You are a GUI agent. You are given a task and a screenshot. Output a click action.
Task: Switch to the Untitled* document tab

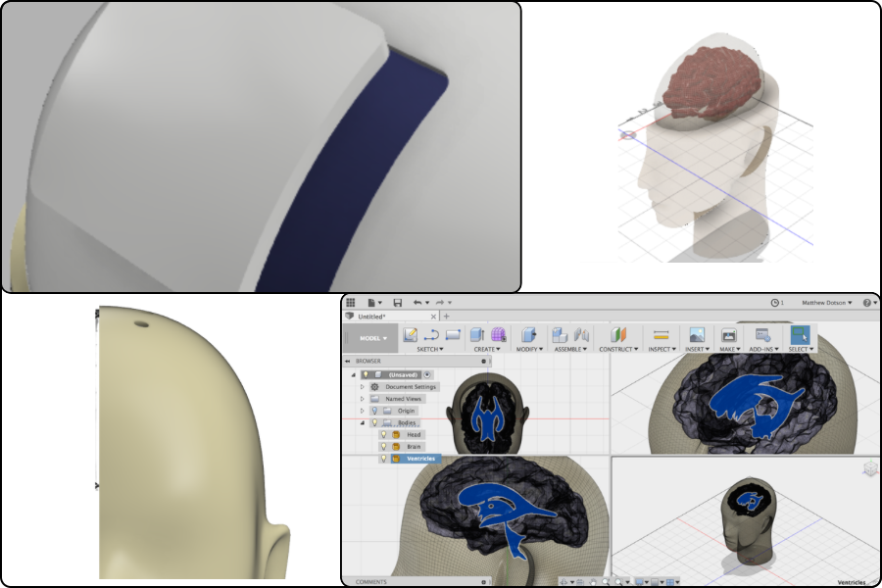(391, 317)
